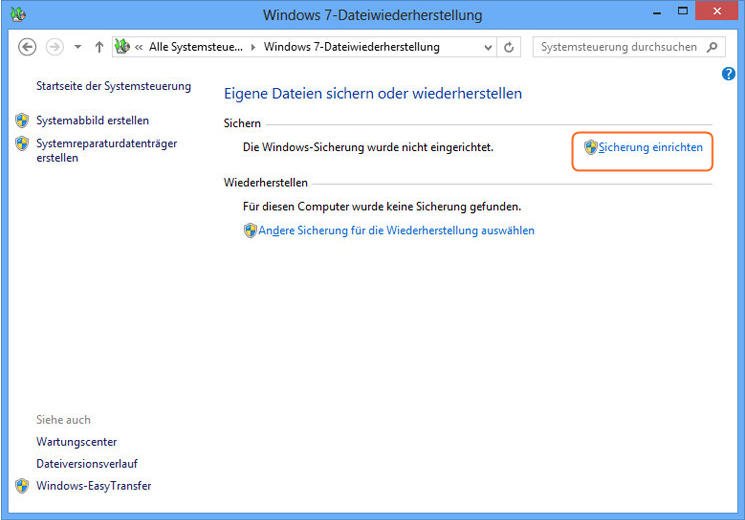Open 'Wartungscenter' under Siehe auch
The width and height of the screenshot is (745, 520).
pos(76,442)
